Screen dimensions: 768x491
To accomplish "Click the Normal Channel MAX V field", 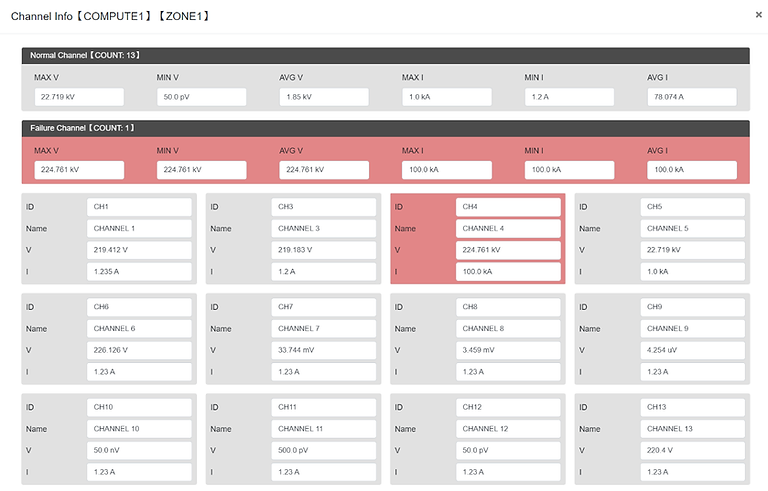I will 79,97.
